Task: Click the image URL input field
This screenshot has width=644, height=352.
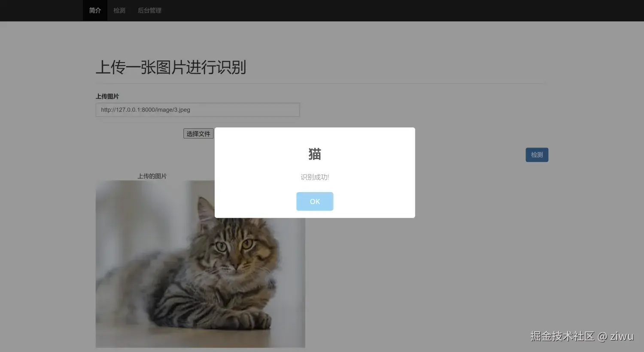Action: coord(197,110)
